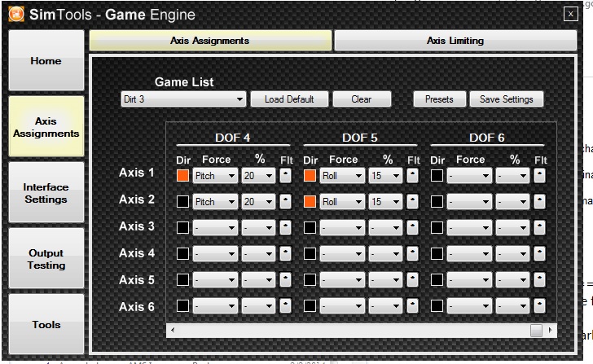Click the left arrow of horizontal scrollbar

pyautogui.click(x=173, y=330)
